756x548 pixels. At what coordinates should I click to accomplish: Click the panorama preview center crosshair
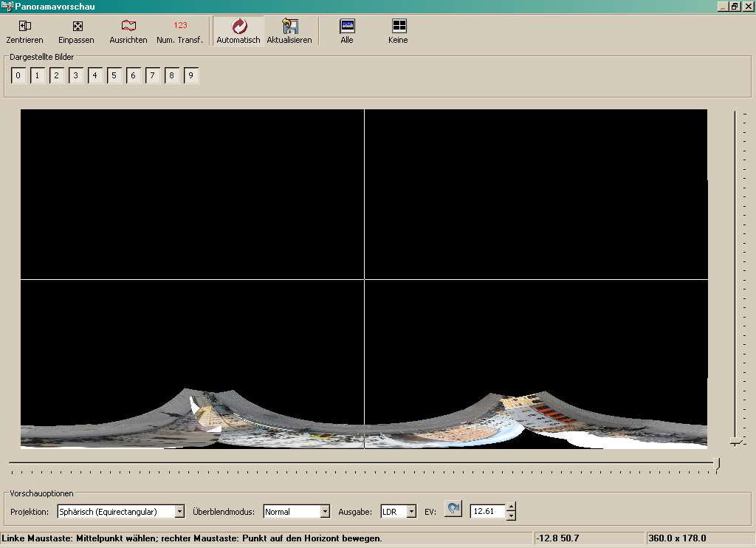(x=364, y=279)
